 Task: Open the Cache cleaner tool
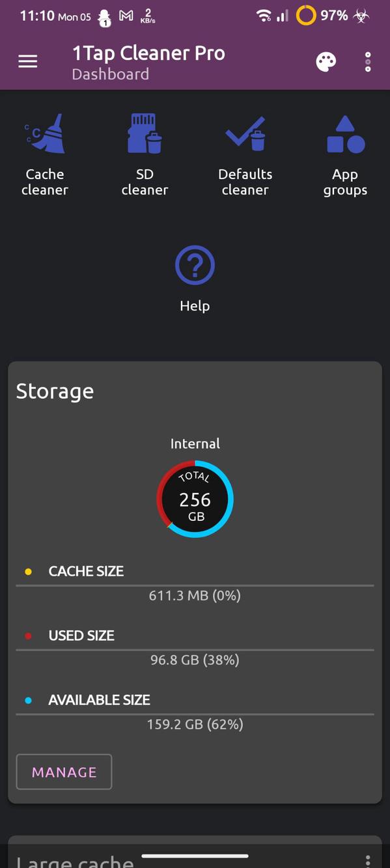[x=44, y=150]
